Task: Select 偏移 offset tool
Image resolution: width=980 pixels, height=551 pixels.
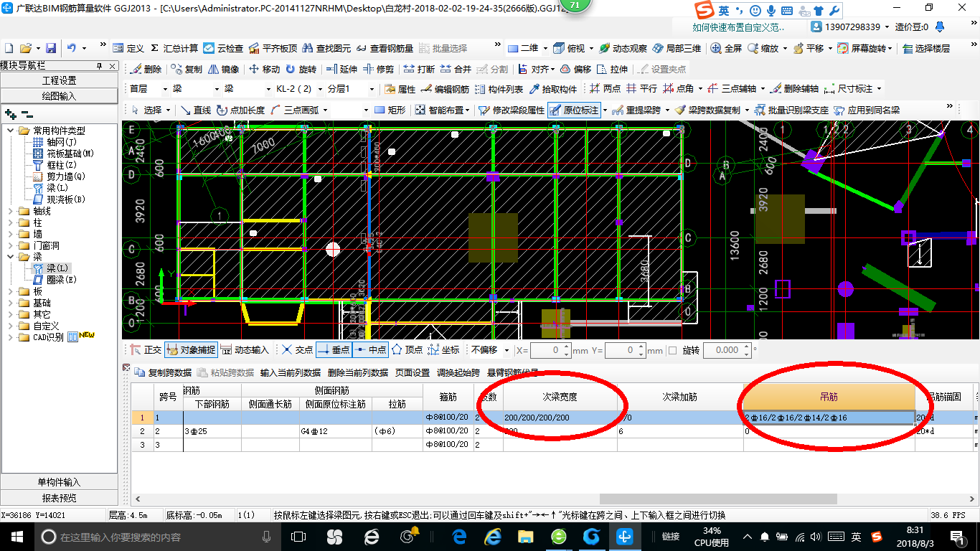Action: [575, 69]
